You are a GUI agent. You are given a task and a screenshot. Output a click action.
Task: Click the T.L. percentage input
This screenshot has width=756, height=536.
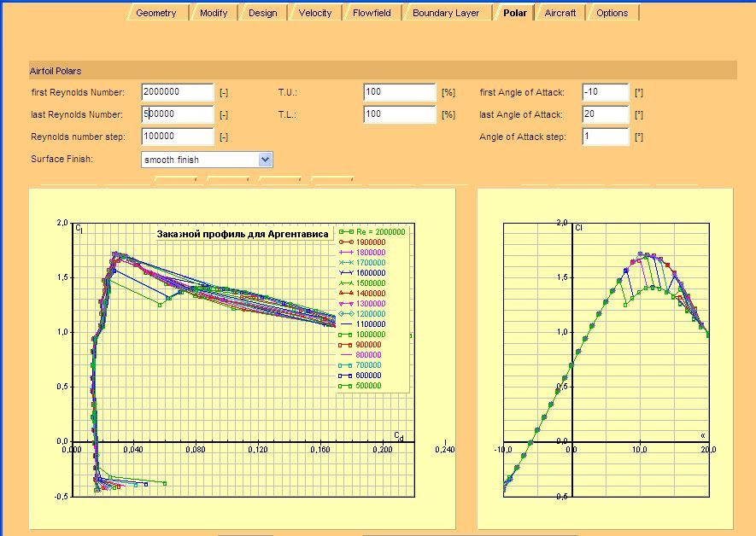click(399, 114)
